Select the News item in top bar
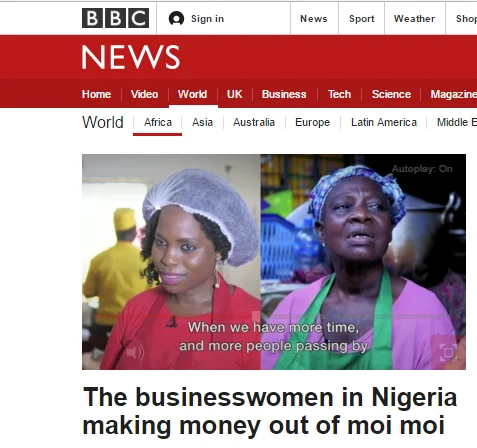This screenshot has width=477, height=448. 314,19
